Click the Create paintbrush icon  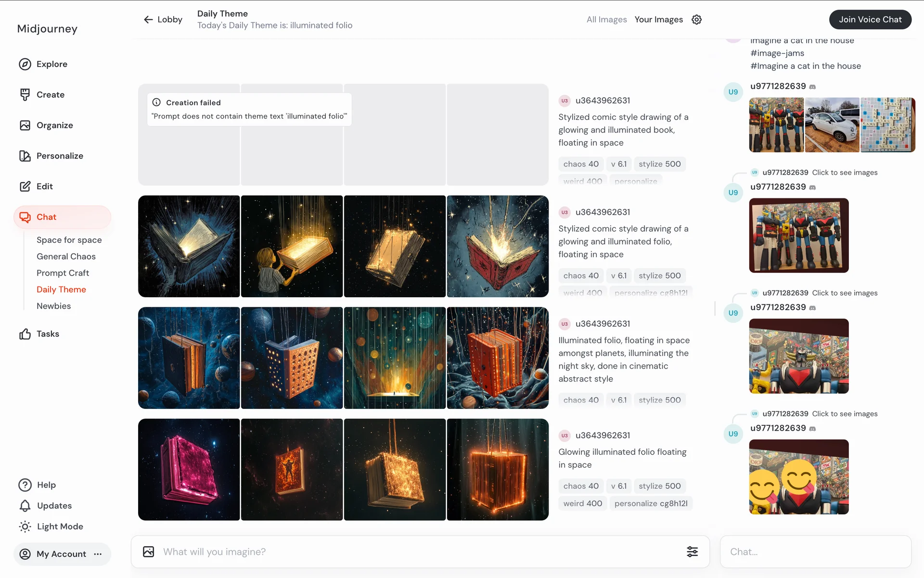click(x=25, y=95)
